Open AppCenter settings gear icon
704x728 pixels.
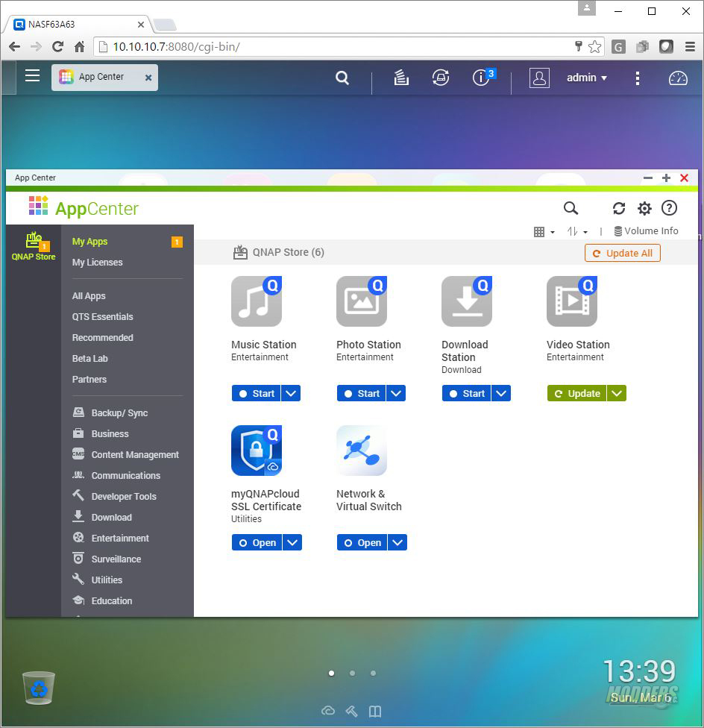pyautogui.click(x=644, y=208)
